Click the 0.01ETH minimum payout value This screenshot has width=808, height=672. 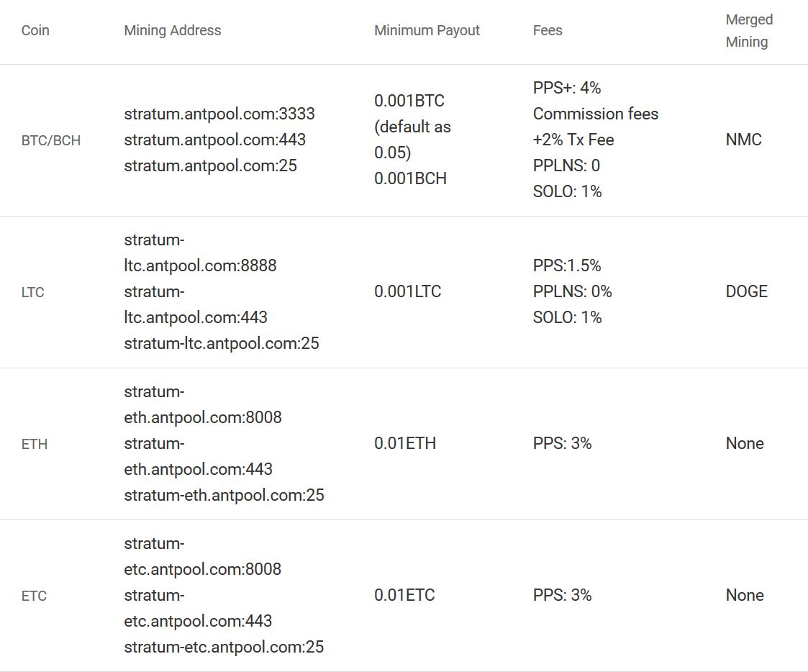click(405, 443)
